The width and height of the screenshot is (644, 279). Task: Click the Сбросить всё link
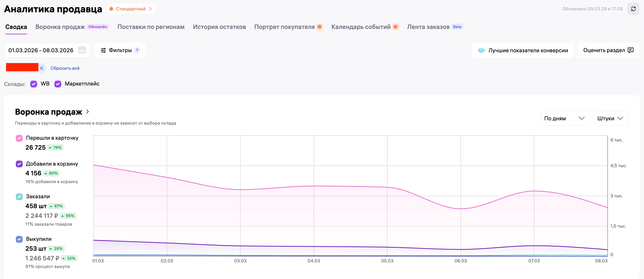[65, 68]
